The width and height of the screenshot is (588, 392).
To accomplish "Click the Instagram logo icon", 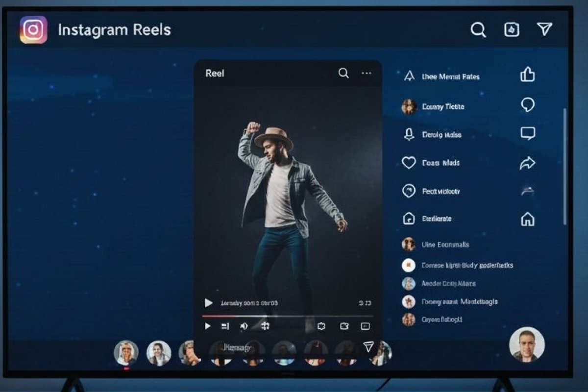I will coord(32,30).
